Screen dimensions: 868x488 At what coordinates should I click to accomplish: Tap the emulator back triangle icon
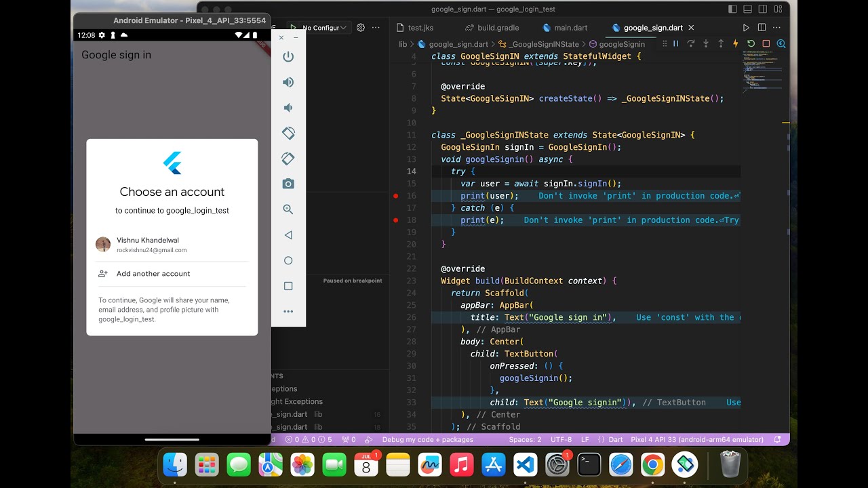[x=288, y=235]
